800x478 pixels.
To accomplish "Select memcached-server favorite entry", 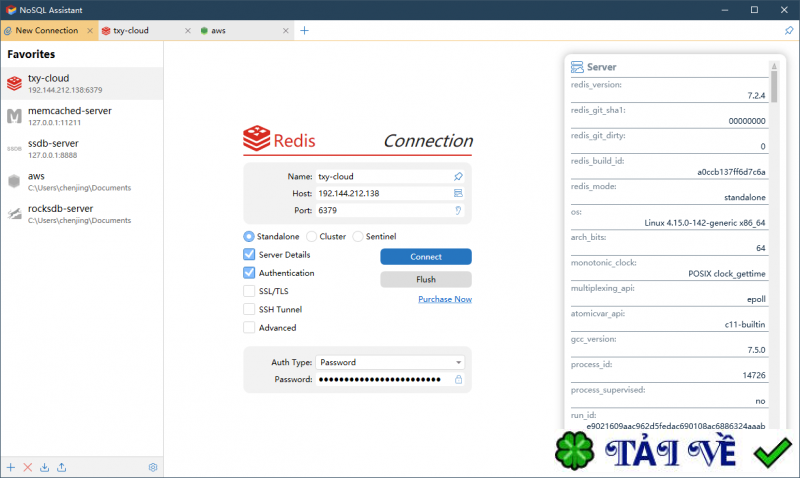I will click(82, 116).
